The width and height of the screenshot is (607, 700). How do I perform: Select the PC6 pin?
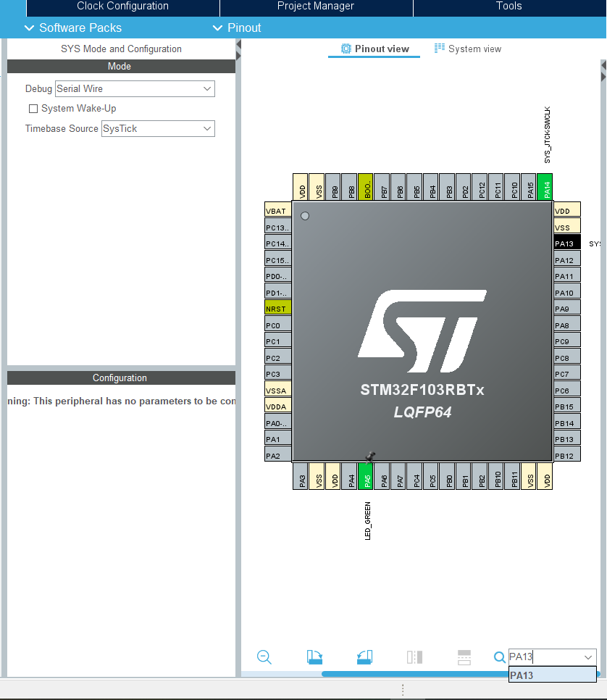567,390
